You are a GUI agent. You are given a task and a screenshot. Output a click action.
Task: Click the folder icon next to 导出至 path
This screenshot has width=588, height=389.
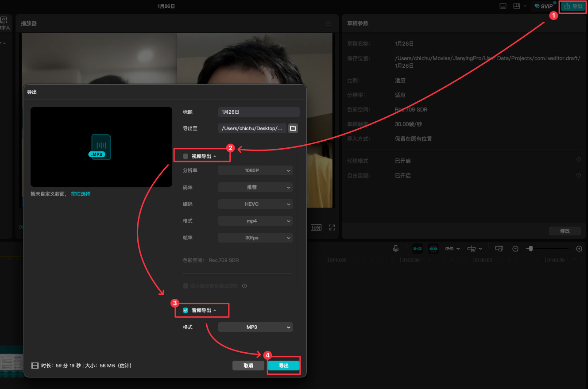tap(293, 128)
